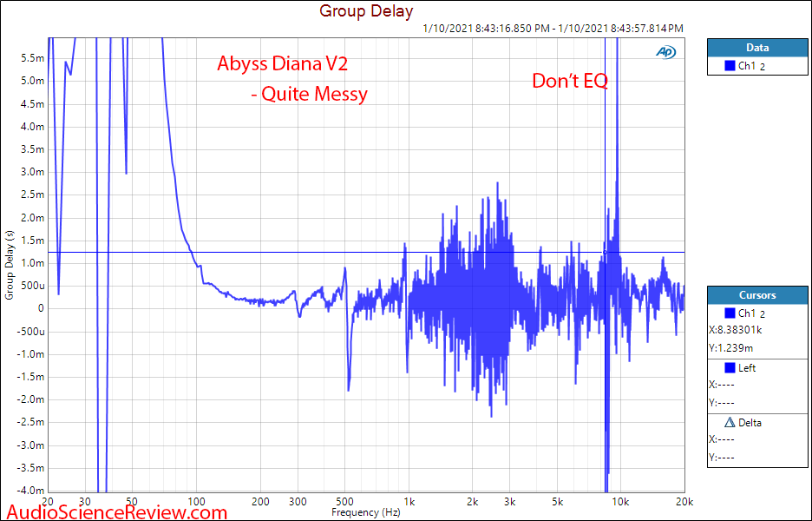Click the 100 frequency axis tick label
812x521 pixels.
click(196, 501)
